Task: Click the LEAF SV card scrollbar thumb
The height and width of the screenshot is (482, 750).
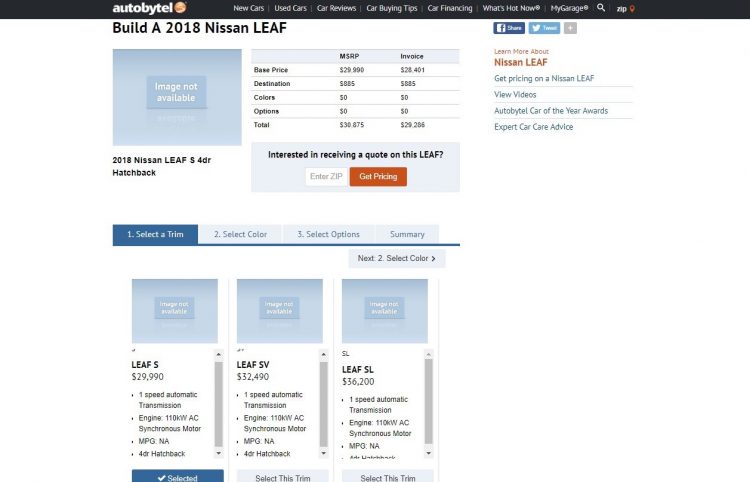Action: (x=324, y=404)
